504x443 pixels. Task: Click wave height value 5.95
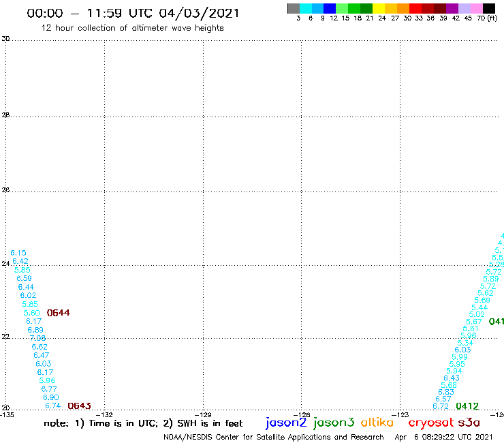(x=457, y=364)
